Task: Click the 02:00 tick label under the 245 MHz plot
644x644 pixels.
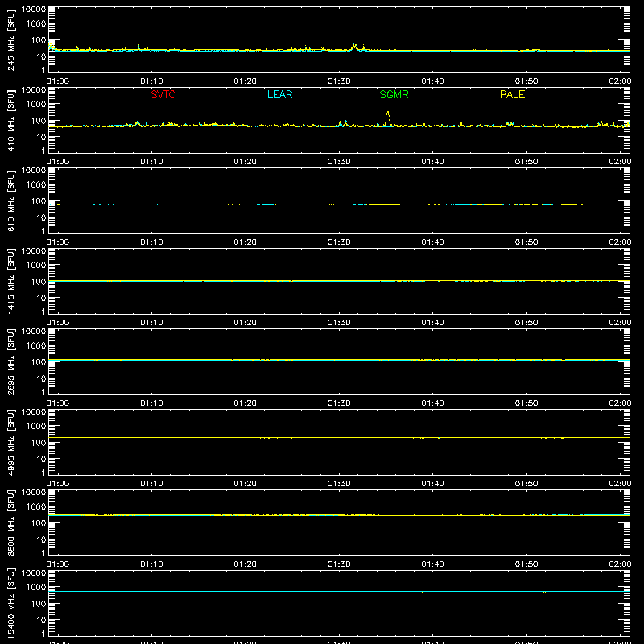Action: click(620, 81)
